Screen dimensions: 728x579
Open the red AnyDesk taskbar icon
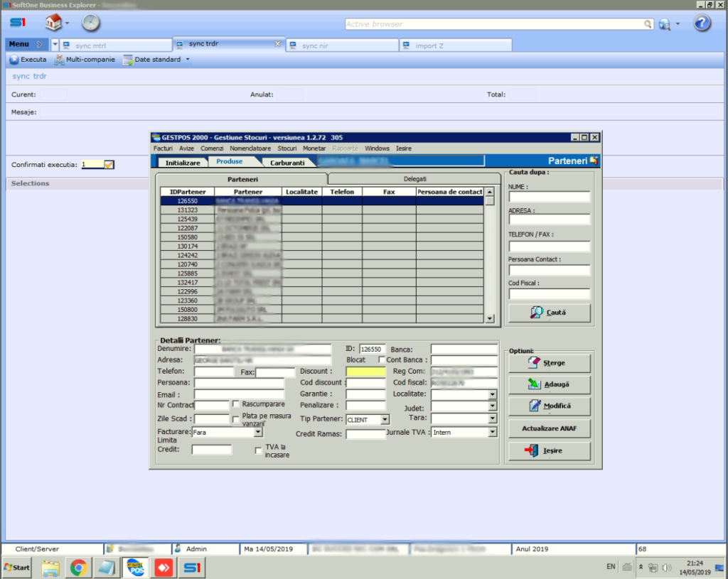tap(164, 568)
